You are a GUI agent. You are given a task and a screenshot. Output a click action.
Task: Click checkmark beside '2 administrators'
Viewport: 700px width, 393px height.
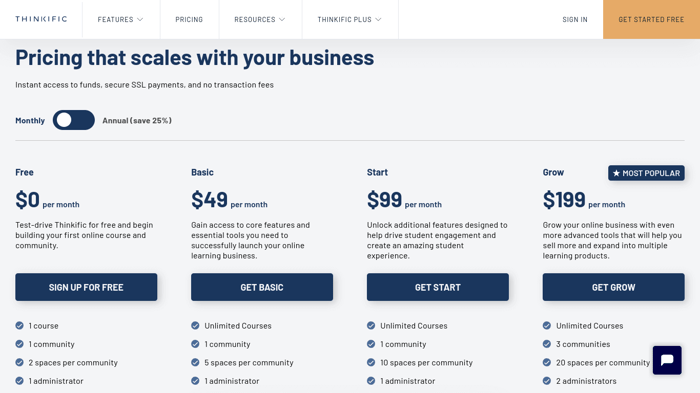click(x=547, y=381)
